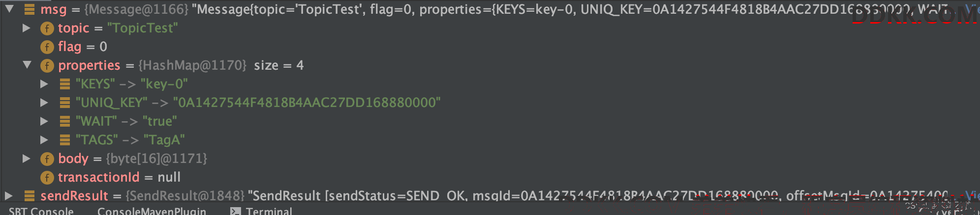
Task: Click the field icon beside body
Action: pos(47,159)
